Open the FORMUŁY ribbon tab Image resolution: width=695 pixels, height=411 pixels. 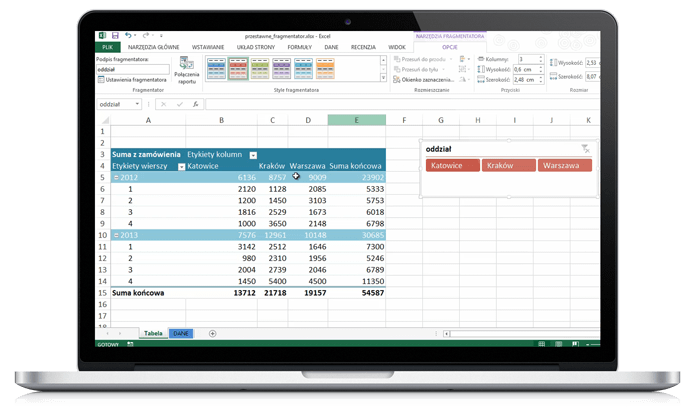pos(299,47)
